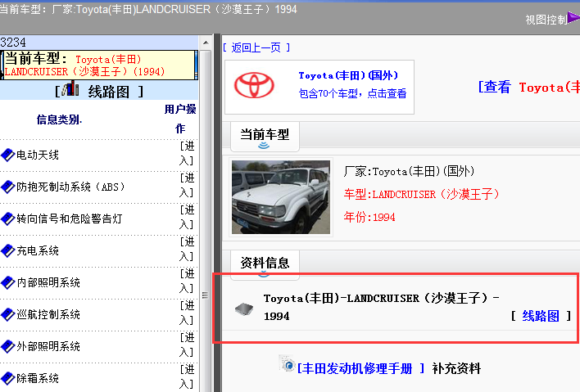Click the 信息类别 column header
The image size is (580, 392).
coord(59,119)
